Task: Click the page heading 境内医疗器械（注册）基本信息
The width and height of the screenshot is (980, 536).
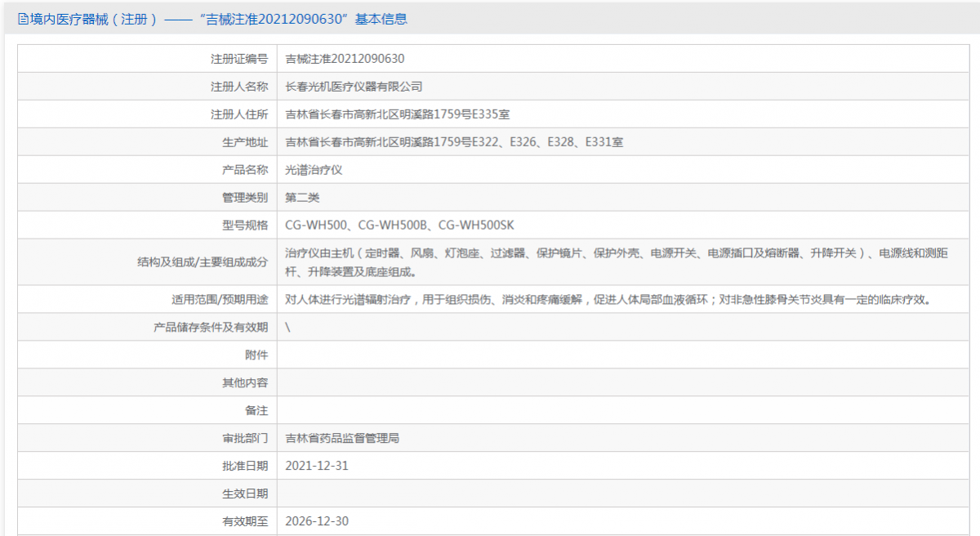Action: (218, 19)
